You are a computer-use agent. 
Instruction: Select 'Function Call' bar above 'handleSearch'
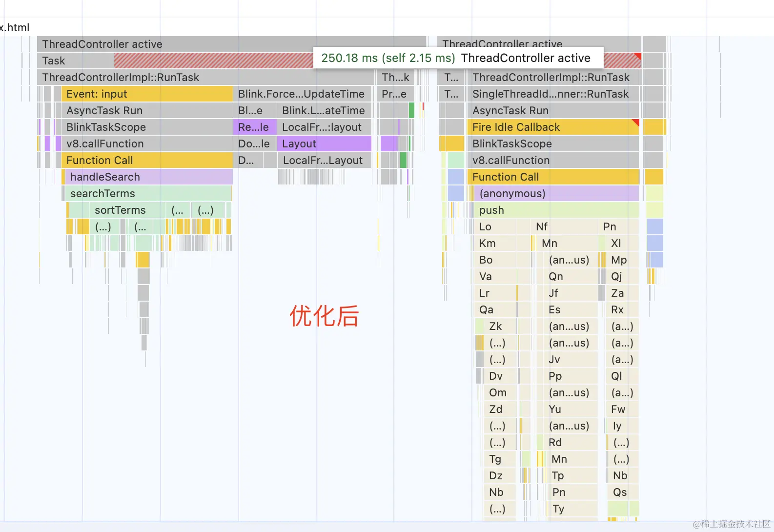pyautogui.click(x=147, y=160)
